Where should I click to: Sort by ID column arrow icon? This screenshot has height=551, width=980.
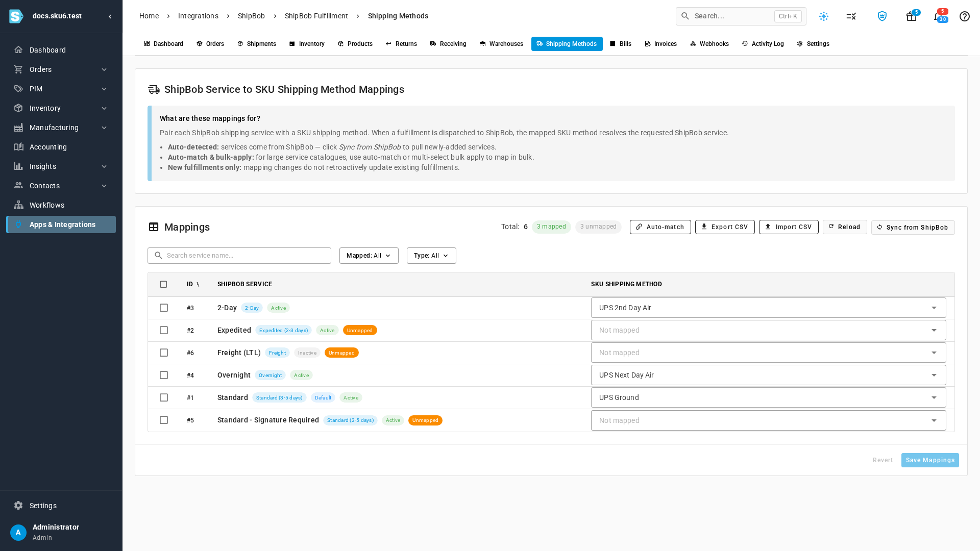198,285
